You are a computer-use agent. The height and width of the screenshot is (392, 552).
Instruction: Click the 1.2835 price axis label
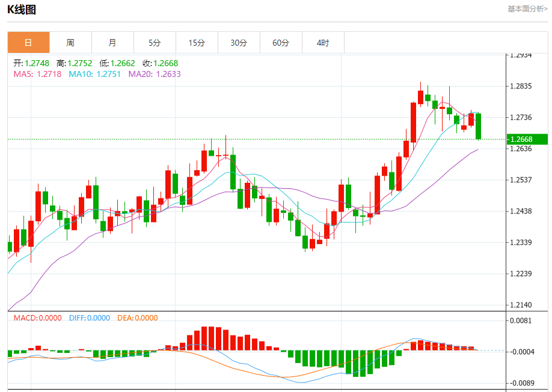521,86
